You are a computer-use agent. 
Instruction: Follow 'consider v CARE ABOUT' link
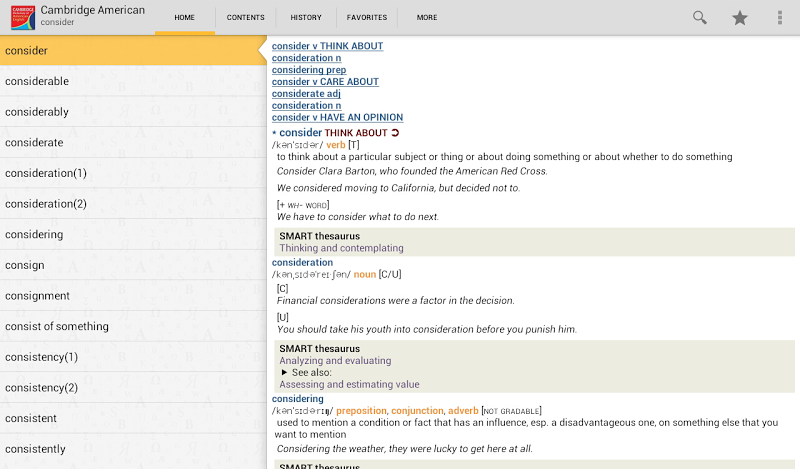pos(325,82)
